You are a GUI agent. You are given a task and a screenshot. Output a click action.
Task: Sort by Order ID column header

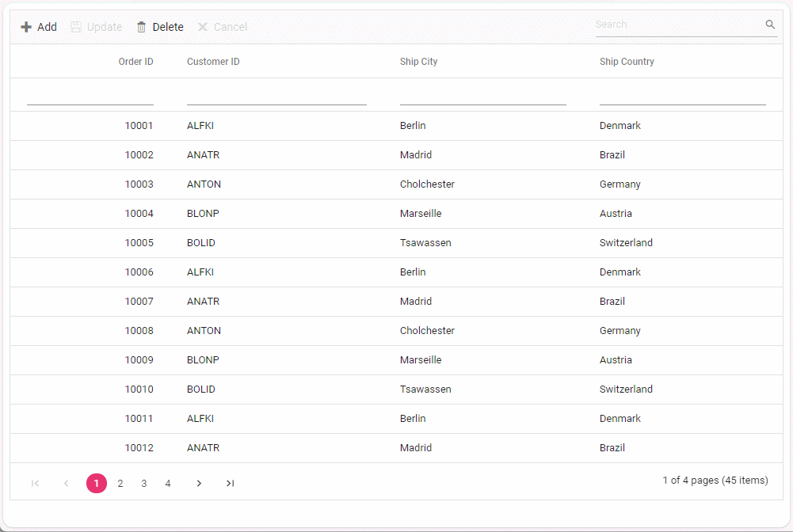tap(135, 62)
